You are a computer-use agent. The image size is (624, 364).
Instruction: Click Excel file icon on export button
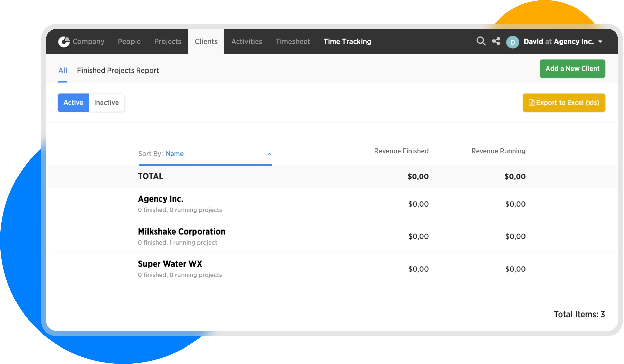click(x=531, y=103)
